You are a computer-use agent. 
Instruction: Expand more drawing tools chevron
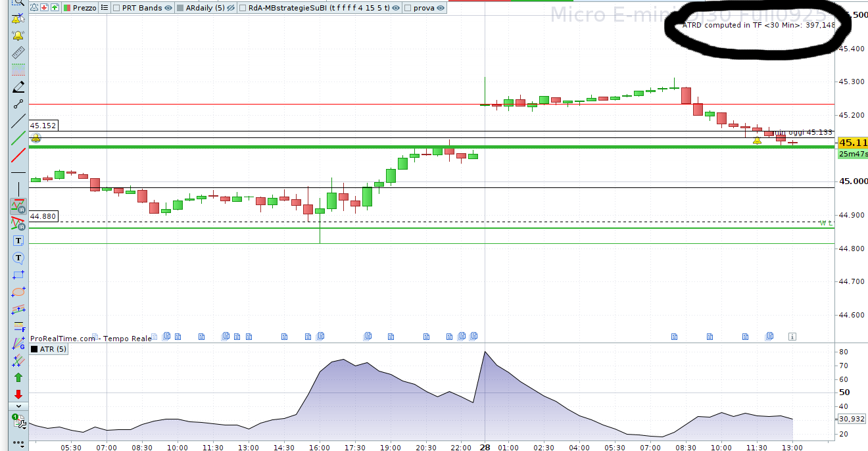click(18, 406)
